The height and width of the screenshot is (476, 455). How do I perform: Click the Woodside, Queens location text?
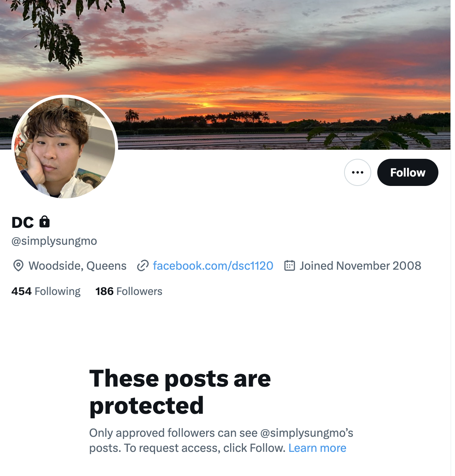[x=77, y=266]
